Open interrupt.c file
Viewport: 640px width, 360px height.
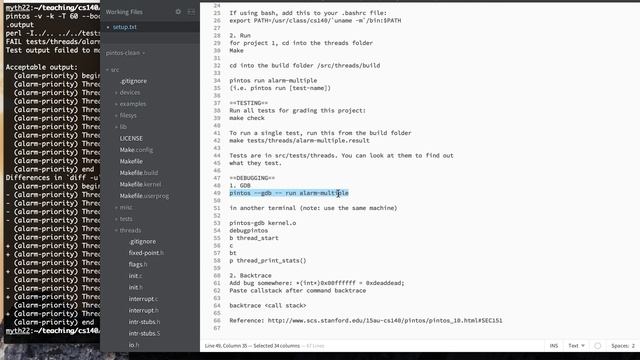(143, 299)
